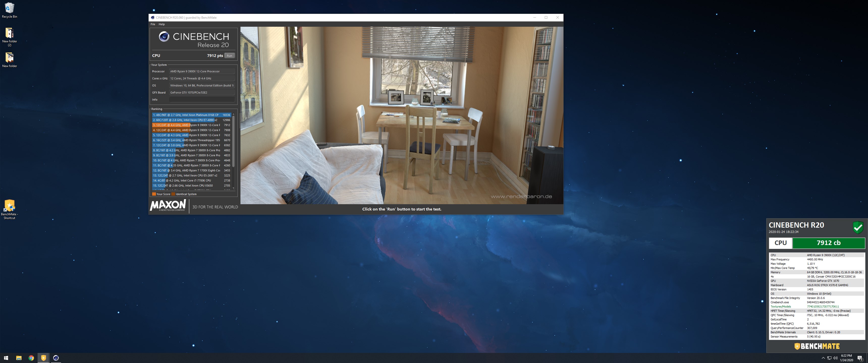Select Ryzen 7 3800X row scoring 4882

coord(192,150)
